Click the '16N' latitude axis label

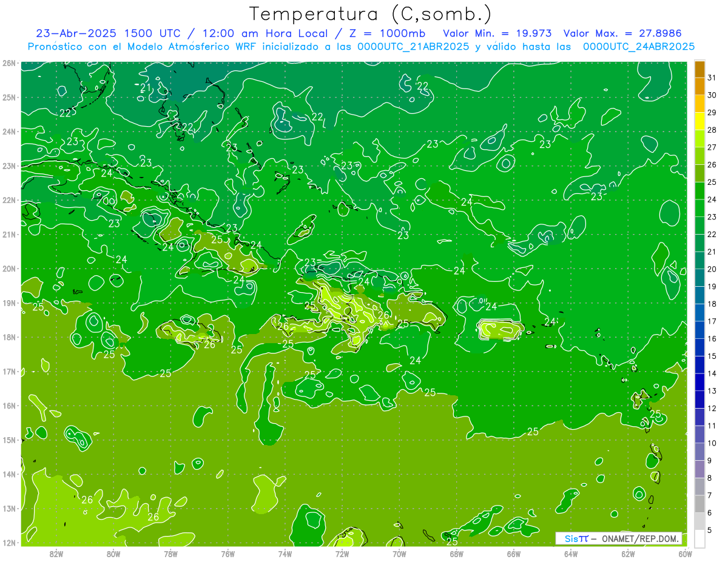point(9,406)
